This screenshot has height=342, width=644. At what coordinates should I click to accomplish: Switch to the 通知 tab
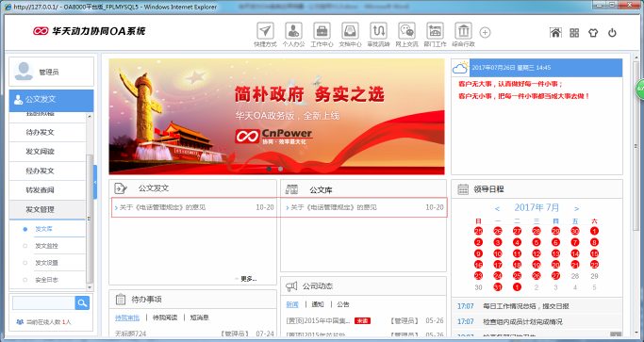click(x=318, y=304)
